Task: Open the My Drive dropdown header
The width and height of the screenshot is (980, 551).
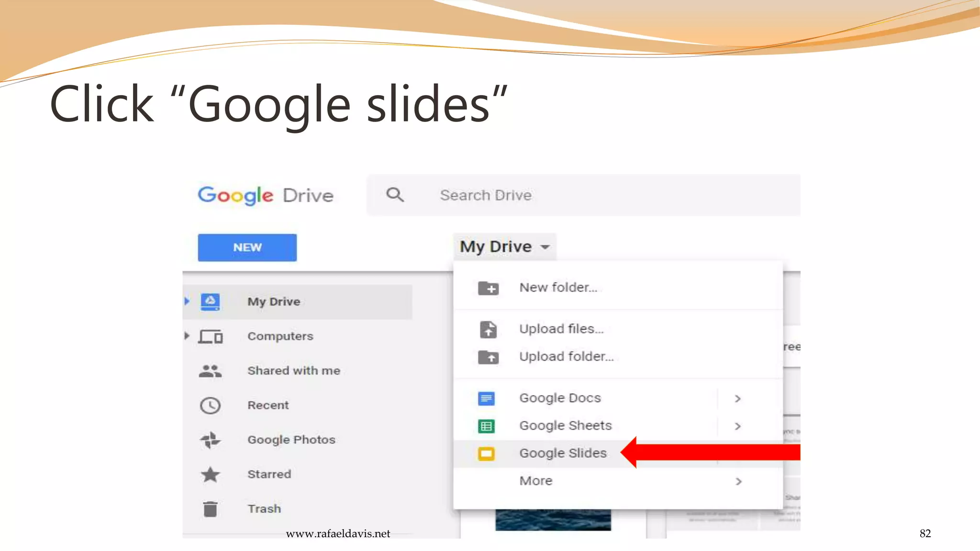Action: coord(504,247)
